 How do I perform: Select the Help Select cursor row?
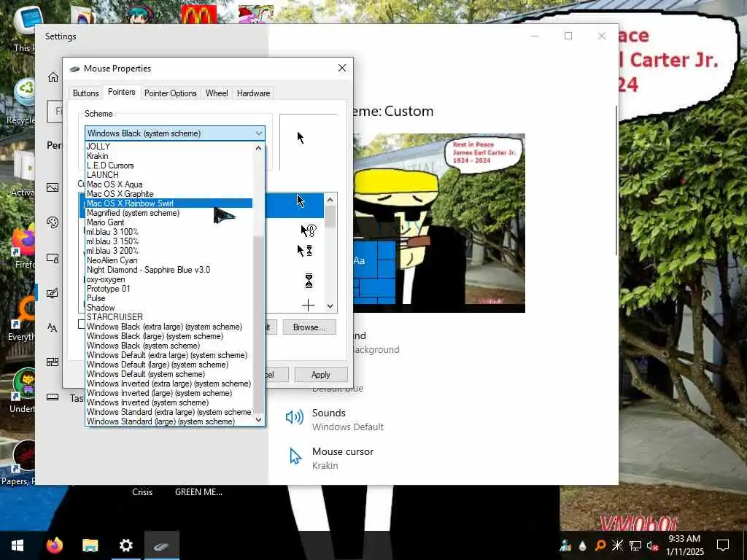(296, 231)
